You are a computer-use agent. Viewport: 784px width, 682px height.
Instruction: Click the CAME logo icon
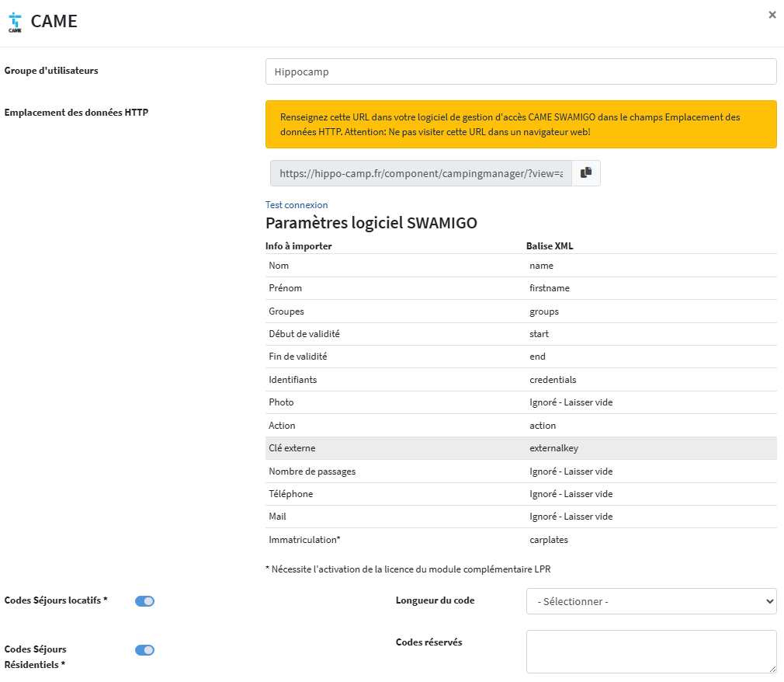click(15, 22)
